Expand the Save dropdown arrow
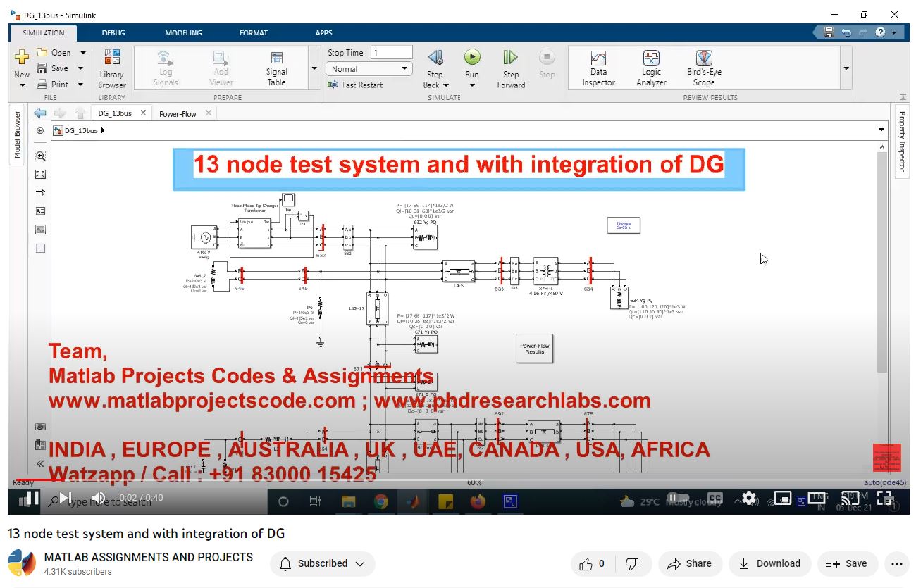This screenshot has width=916, height=588. coord(80,68)
